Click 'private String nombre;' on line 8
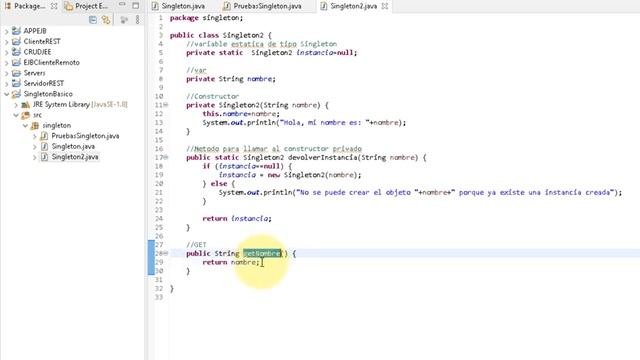 point(231,79)
